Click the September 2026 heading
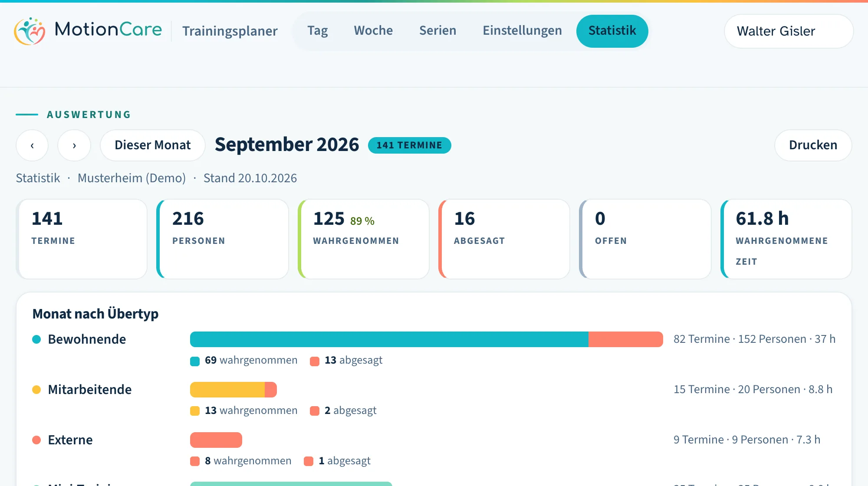The height and width of the screenshot is (486, 868). pos(287,145)
